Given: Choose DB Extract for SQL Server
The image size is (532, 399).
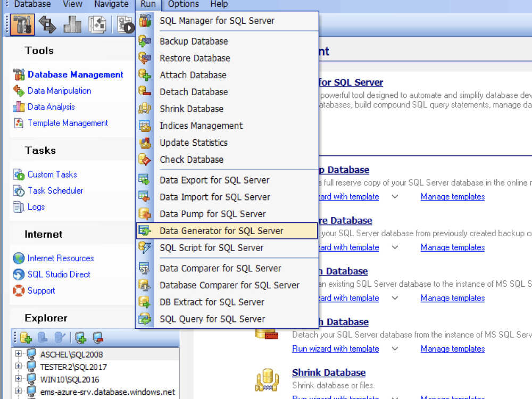Looking at the screenshot, I should point(227,302).
